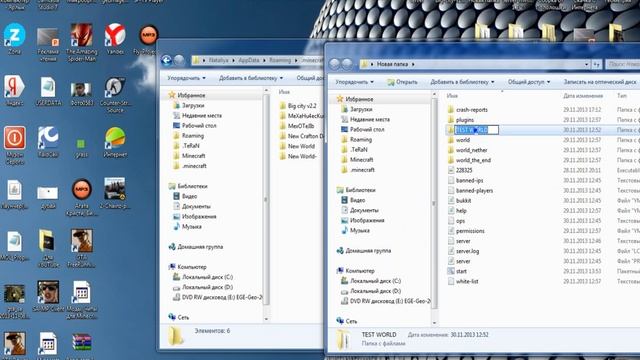The image size is (640, 360).
Task: Open Упорядочить dropdown in .minecraft window
Action: (186, 78)
